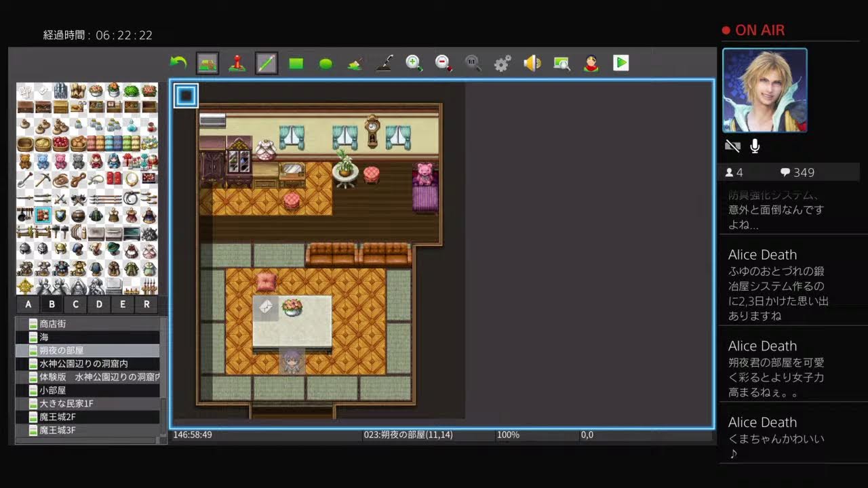Screen dimensions: 868x488
Task: Select the Rectangle drawing tool
Action: [x=296, y=63]
